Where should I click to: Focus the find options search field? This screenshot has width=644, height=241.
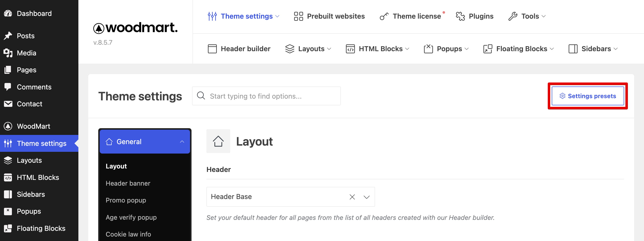[266, 96]
